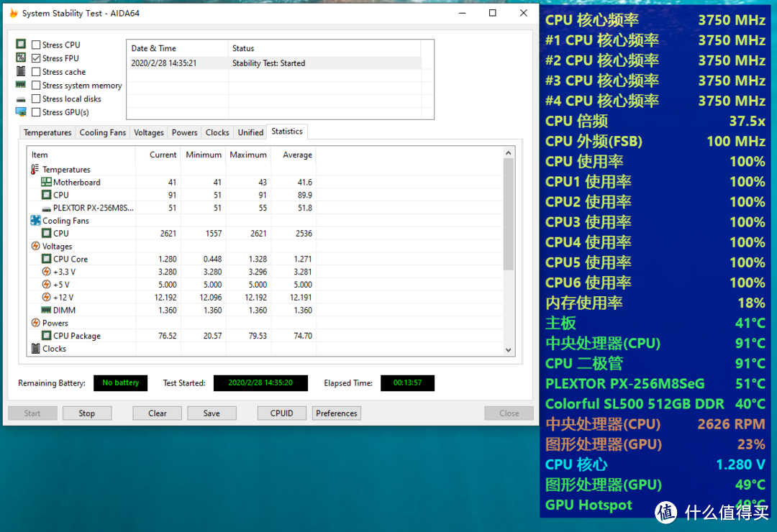Click the Status log column header
Viewport: 777px width, 532px height.
324,48
